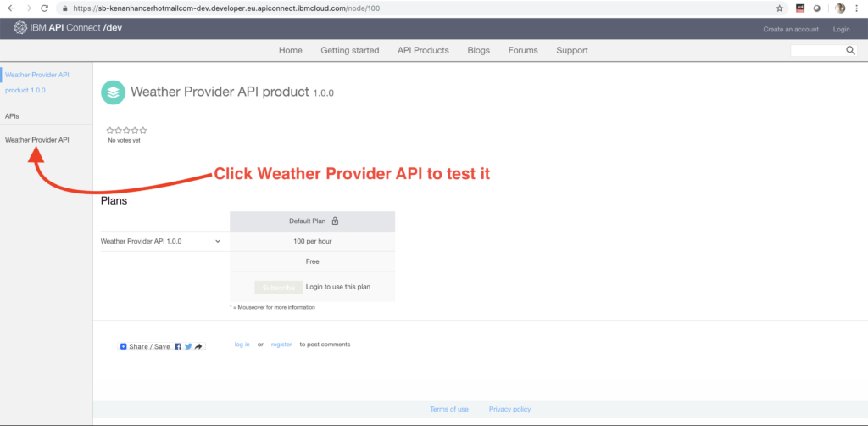Click Create an account link
Viewport: 868px width, 426px height.
click(x=789, y=30)
